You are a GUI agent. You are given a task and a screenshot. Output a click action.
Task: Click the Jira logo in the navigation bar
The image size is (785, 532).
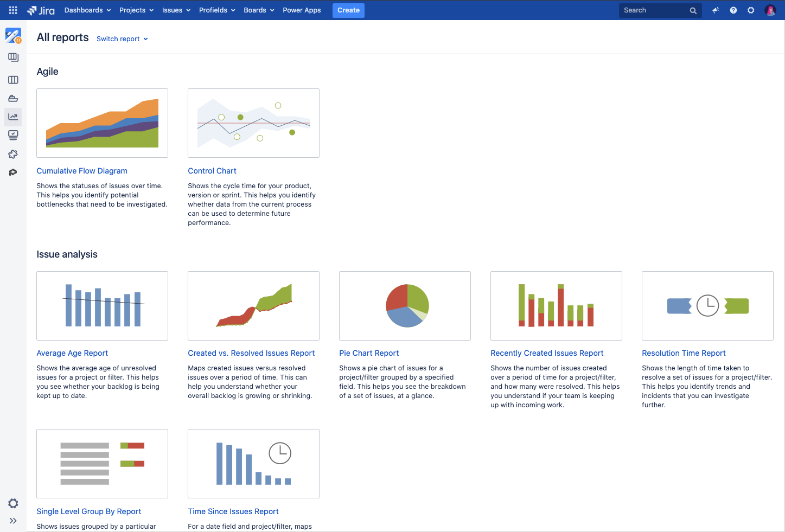[x=40, y=10]
